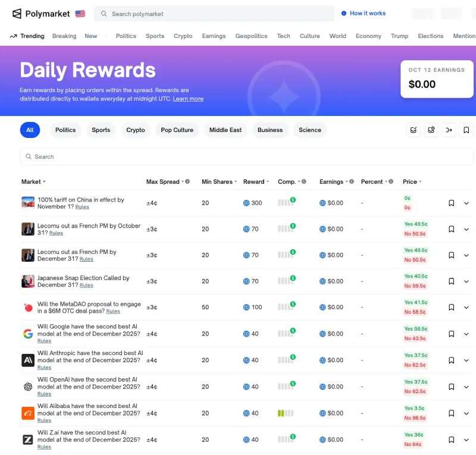Expand the Z.ai second best AI row

[466, 440]
